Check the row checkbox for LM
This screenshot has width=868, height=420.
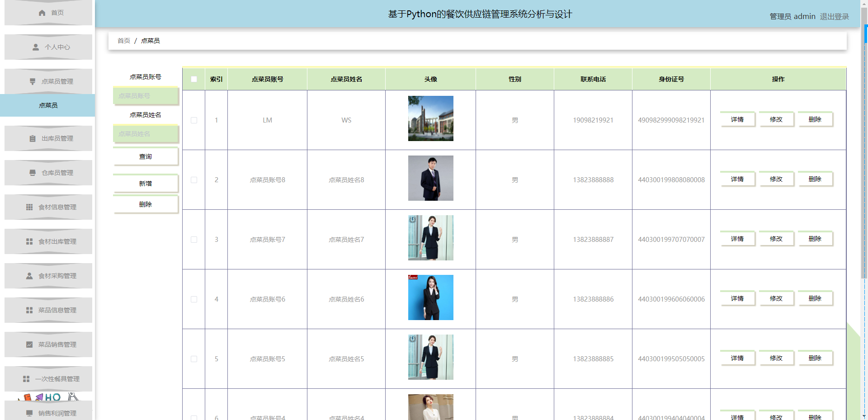point(194,120)
